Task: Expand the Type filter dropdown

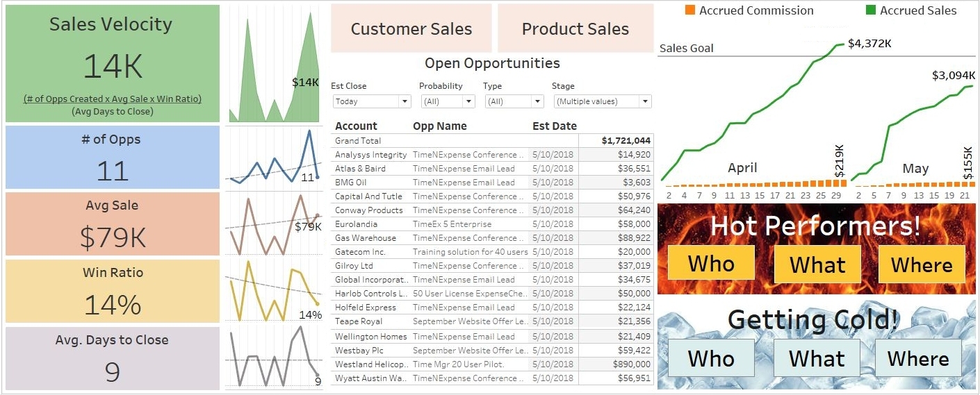Action: pyautogui.click(x=513, y=101)
